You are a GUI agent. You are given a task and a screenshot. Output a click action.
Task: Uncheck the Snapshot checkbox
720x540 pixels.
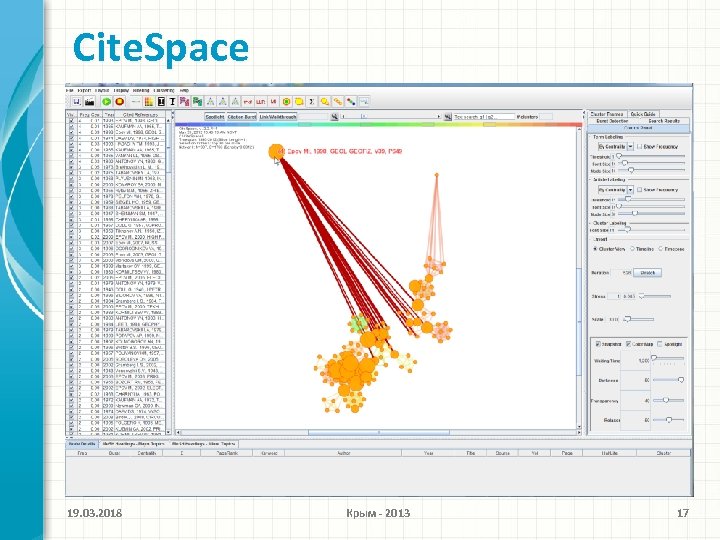pyautogui.click(x=598, y=343)
